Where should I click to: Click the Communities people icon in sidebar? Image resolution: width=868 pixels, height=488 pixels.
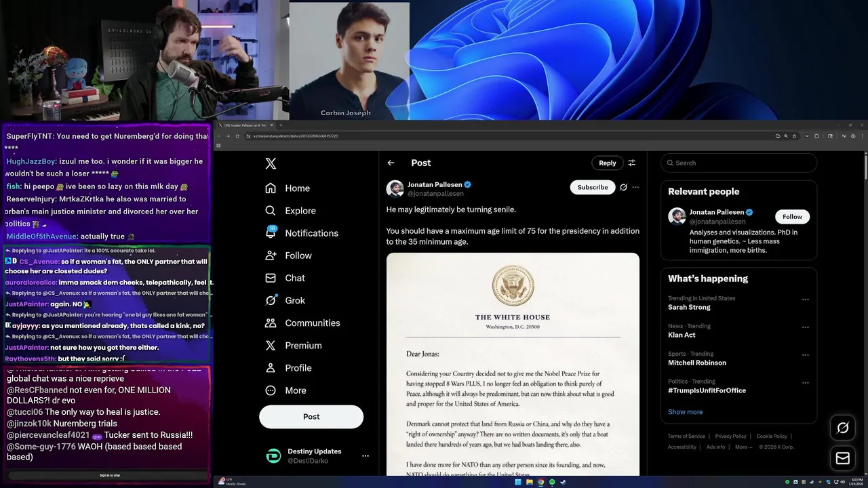coord(271,323)
